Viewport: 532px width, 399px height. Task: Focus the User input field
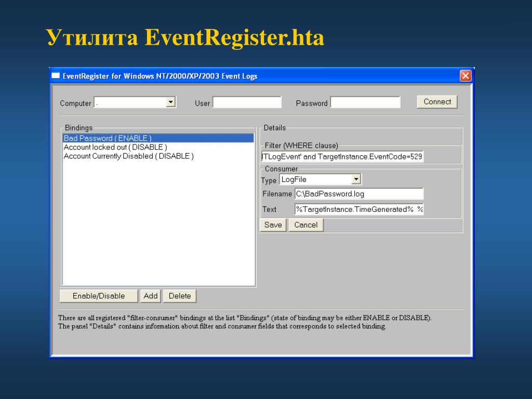coord(247,102)
